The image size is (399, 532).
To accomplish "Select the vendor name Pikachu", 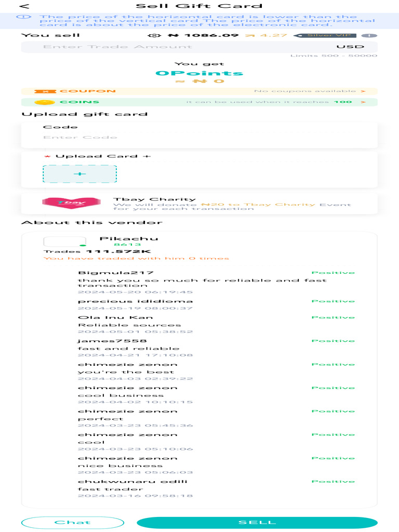I will (x=129, y=238).
